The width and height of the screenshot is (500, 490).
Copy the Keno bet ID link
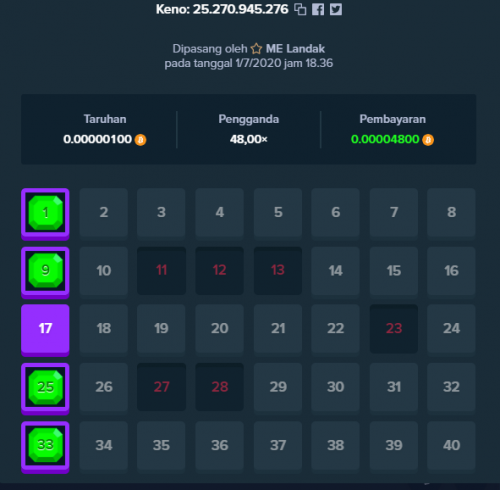click(300, 9)
